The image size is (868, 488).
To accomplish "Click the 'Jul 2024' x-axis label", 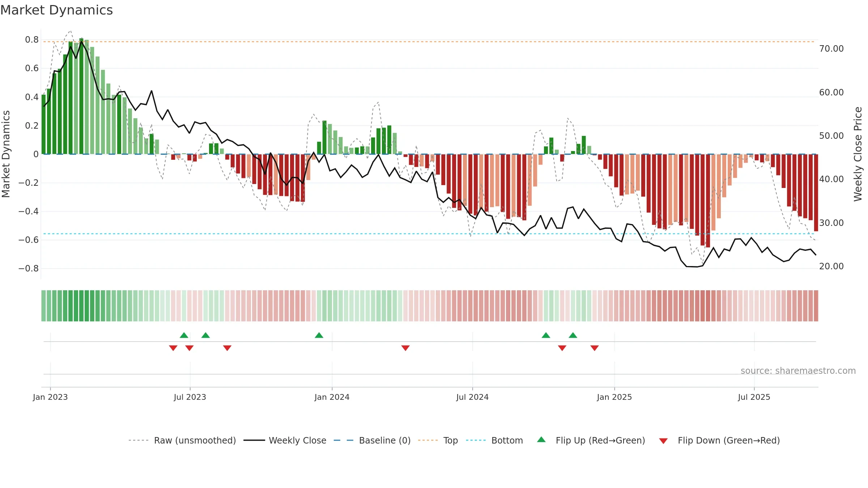I will click(472, 397).
